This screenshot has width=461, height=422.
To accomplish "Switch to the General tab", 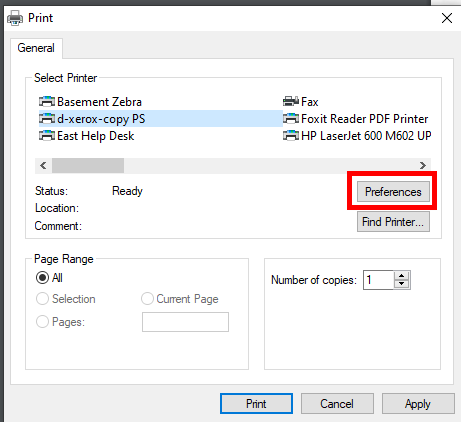I will [x=36, y=48].
